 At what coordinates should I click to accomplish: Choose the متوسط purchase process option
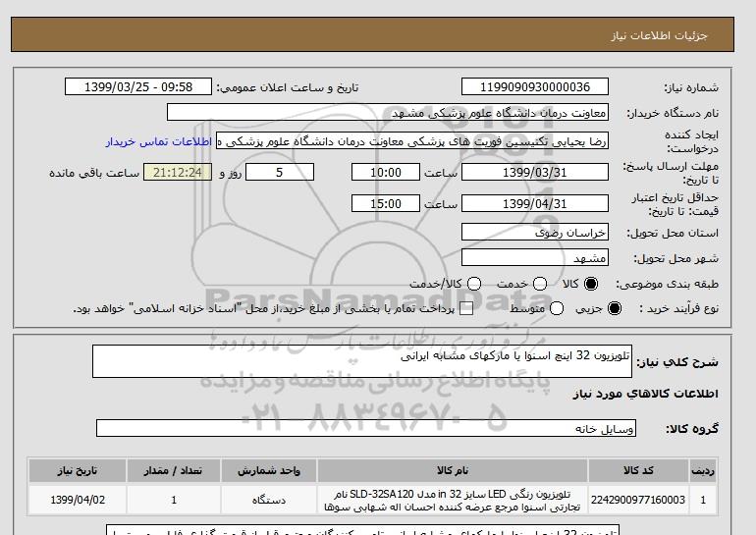click(x=557, y=308)
